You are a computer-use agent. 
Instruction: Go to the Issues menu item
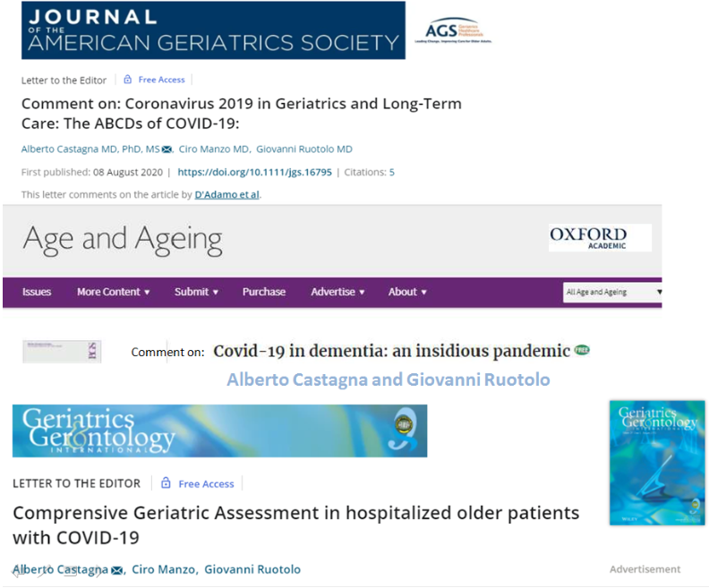pyautogui.click(x=37, y=292)
